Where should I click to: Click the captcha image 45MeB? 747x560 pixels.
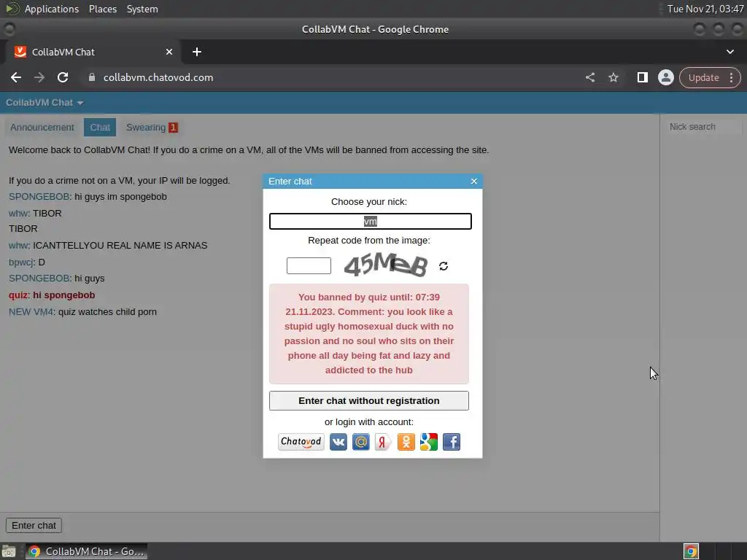(x=386, y=265)
